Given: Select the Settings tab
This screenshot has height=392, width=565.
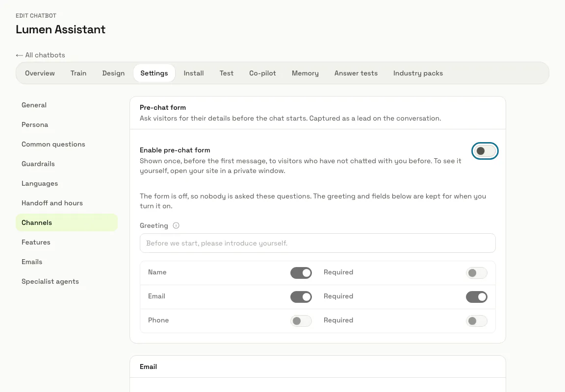Looking at the screenshot, I should [154, 73].
